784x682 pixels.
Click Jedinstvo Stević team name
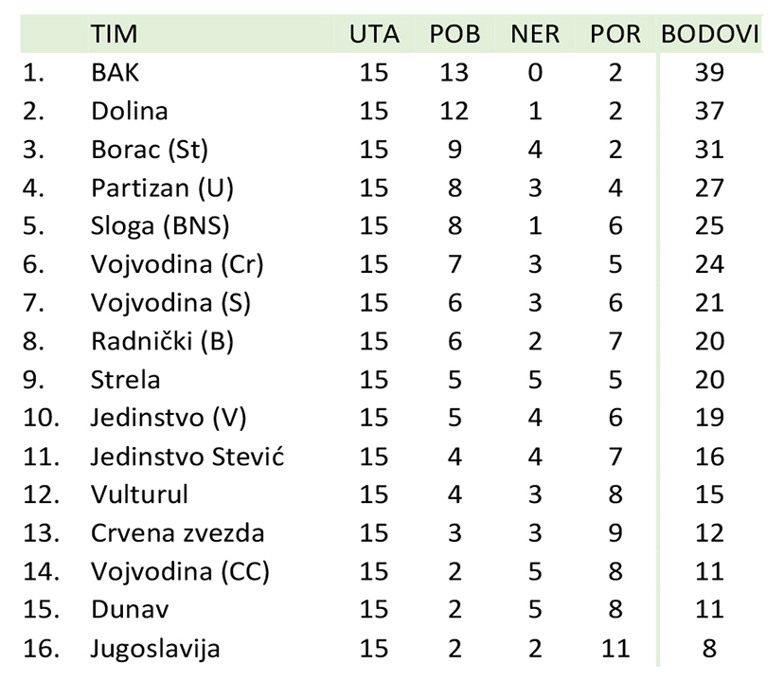(x=187, y=457)
